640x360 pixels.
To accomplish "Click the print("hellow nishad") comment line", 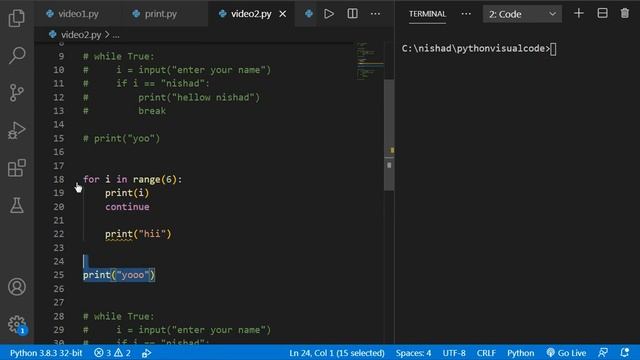I will 199,97.
